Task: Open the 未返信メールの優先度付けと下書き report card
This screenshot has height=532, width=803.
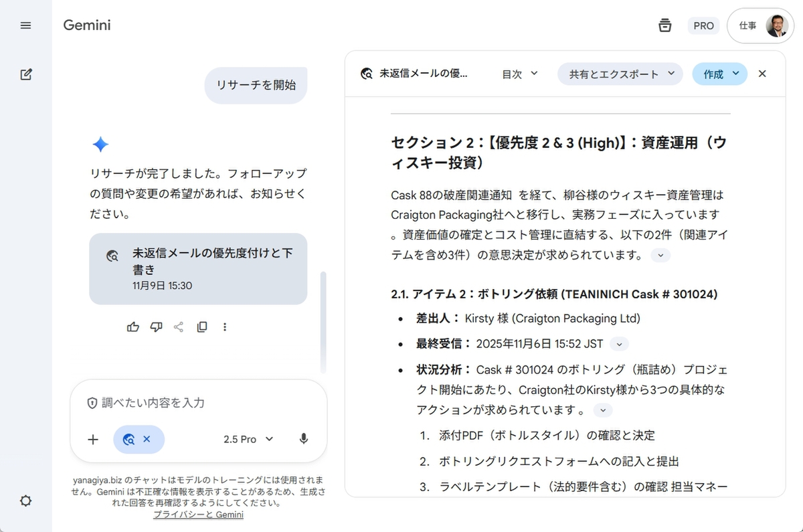Action: pos(198,269)
